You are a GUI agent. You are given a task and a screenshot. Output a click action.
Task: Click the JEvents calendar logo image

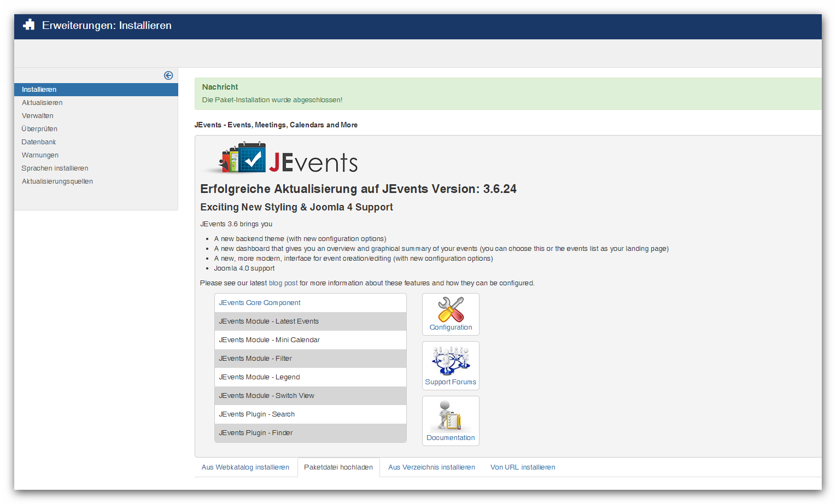[280, 158]
